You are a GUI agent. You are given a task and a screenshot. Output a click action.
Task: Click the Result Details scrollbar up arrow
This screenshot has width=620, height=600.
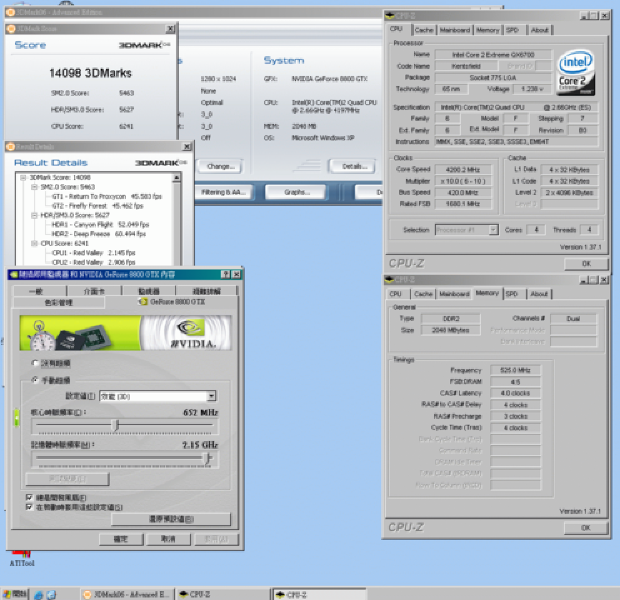click(177, 178)
